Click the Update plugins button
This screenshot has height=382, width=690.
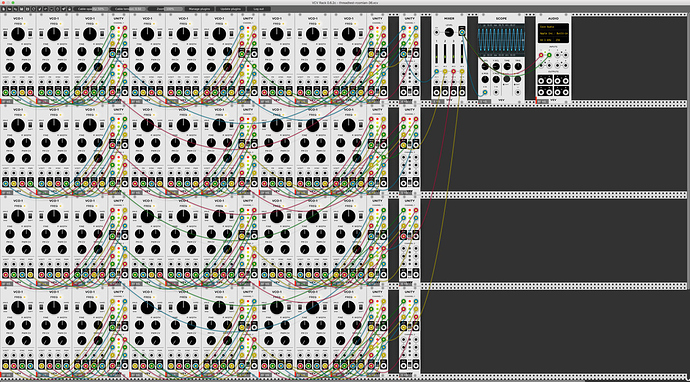tap(231, 9)
